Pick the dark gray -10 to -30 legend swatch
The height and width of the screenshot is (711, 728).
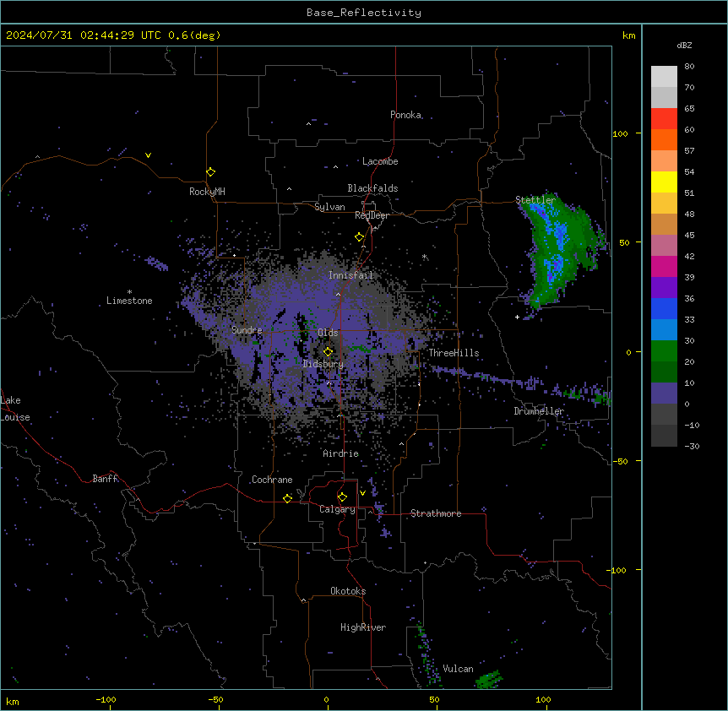coord(664,436)
